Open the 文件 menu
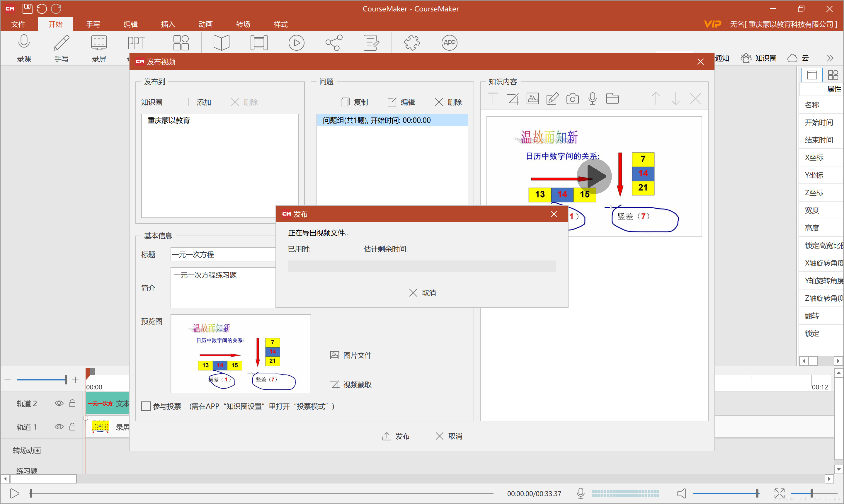844x504 pixels. (18, 24)
